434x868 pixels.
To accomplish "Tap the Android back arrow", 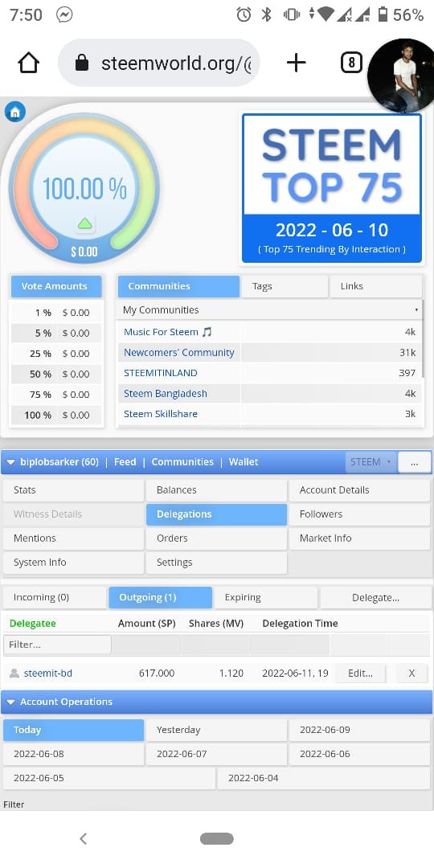I will click(x=83, y=838).
